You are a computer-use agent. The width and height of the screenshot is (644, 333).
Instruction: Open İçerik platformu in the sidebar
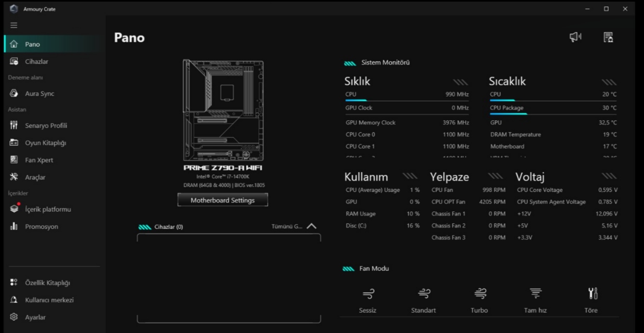(54, 209)
